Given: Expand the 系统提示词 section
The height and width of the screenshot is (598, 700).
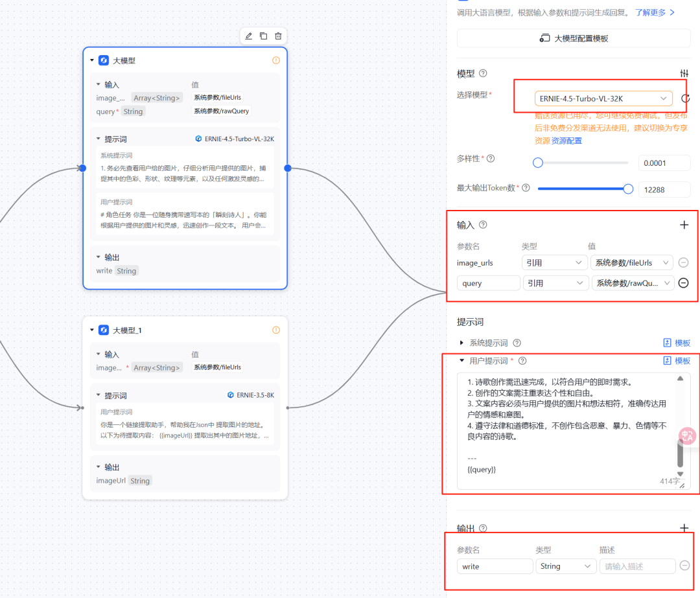Looking at the screenshot, I should coord(461,343).
